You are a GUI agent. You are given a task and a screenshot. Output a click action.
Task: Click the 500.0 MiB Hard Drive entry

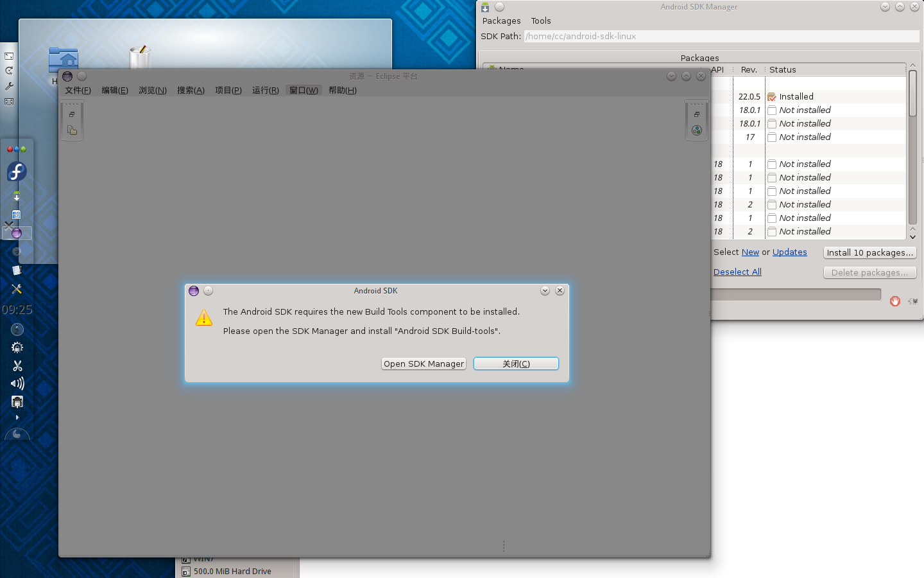click(x=232, y=571)
